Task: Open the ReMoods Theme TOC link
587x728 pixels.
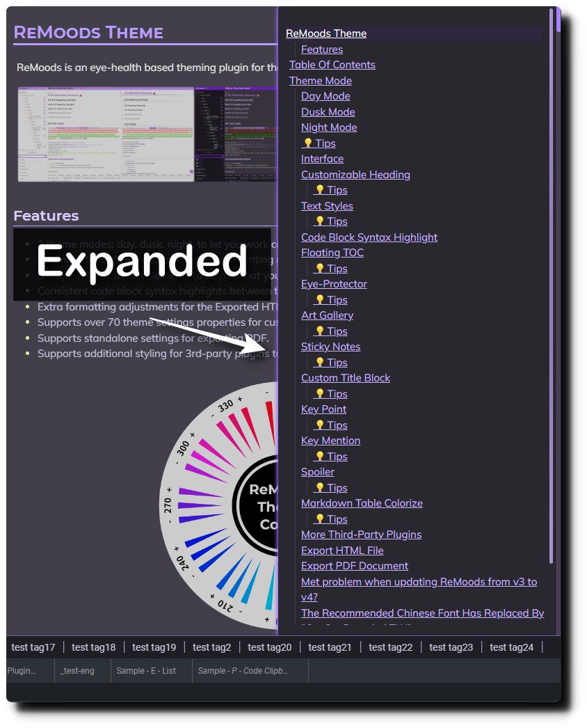Action: pyautogui.click(x=325, y=33)
